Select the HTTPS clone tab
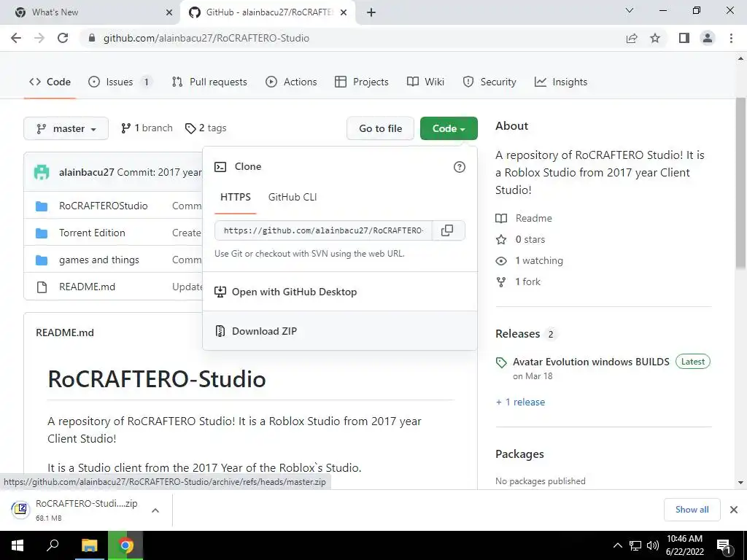Viewport: 747px width, 560px height. pyautogui.click(x=236, y=197)
